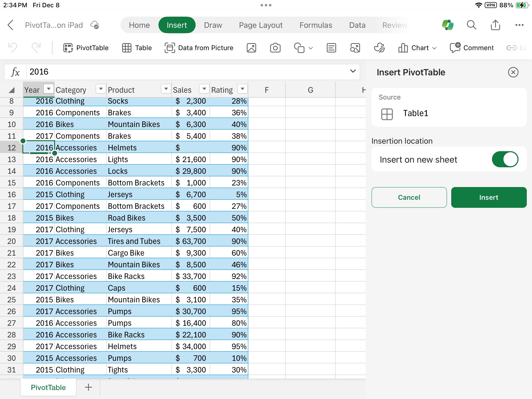Expand the Category column filter

[x=101, y=89]
